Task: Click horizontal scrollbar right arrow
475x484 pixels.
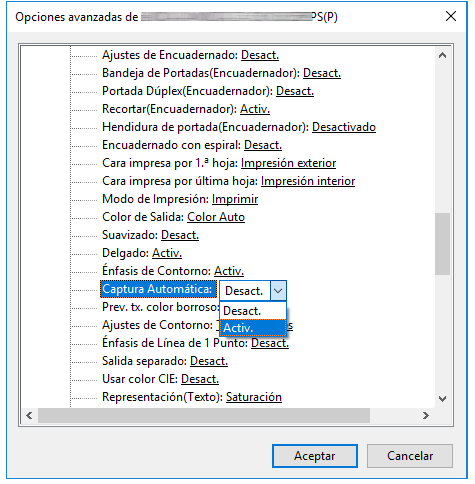Action: 426,415
